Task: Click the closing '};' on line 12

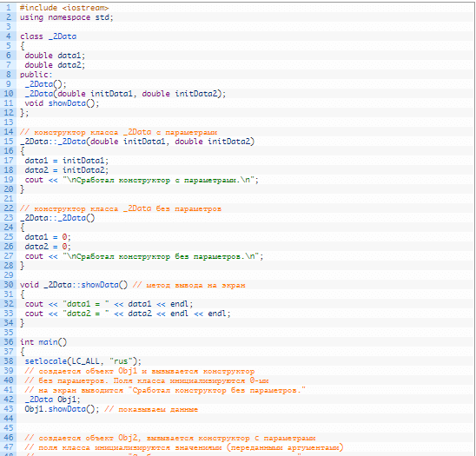Action: (24, 113)
